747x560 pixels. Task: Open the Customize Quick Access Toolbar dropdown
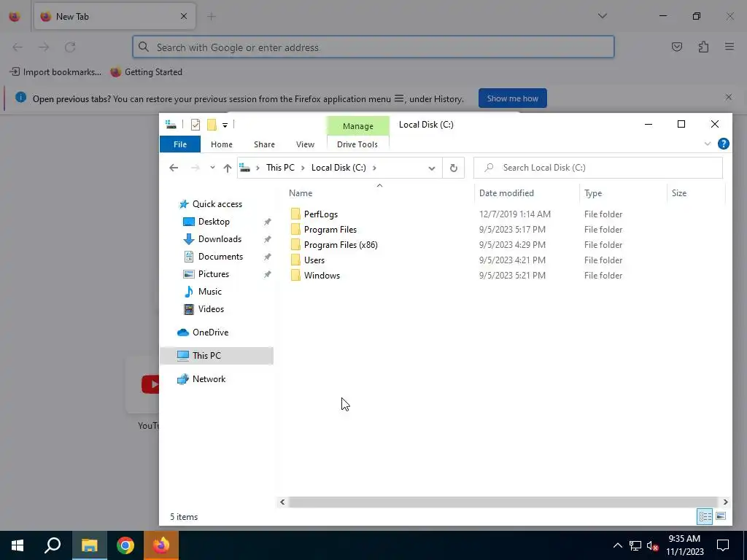(x=225, y=125)
